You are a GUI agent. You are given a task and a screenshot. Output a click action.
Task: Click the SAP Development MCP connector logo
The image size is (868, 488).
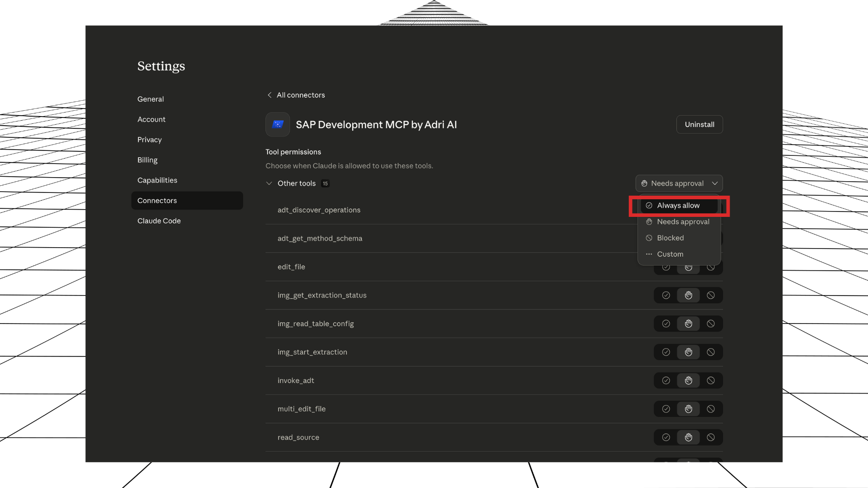coord(278,124)
